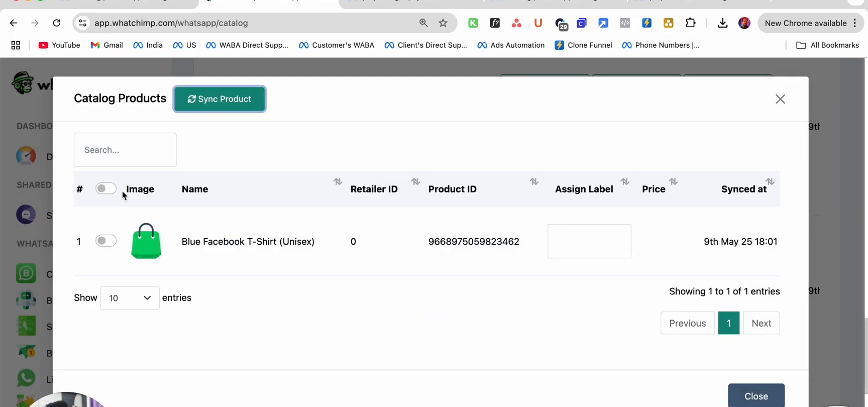Click the Showing 1 to 1 of 1 entries text
Image resolution: width=868 pixels, height=407 pixels.
pos(724,291)
